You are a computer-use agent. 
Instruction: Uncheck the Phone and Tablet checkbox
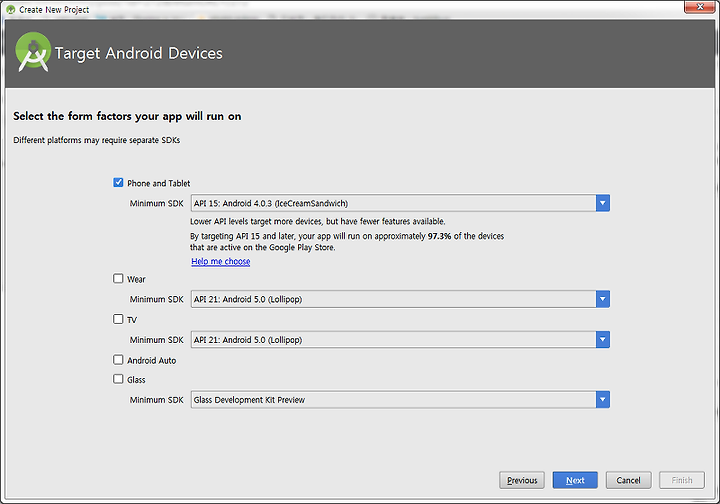point(118,183)
